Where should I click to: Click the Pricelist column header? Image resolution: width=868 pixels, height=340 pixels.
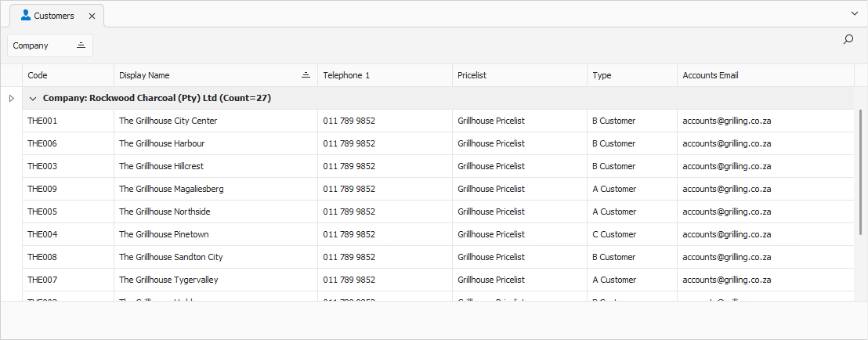click(519, 75)
